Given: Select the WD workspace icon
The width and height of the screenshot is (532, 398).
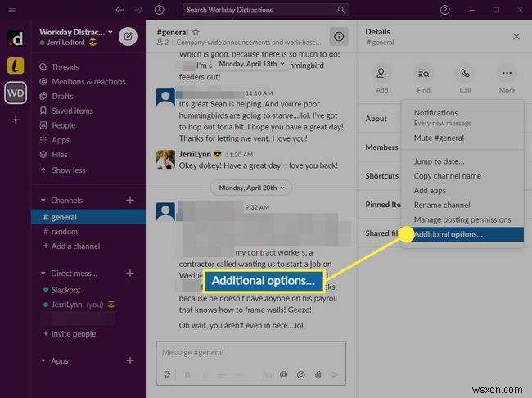Looking at the screenshot, I should click(x=16, y=93).
